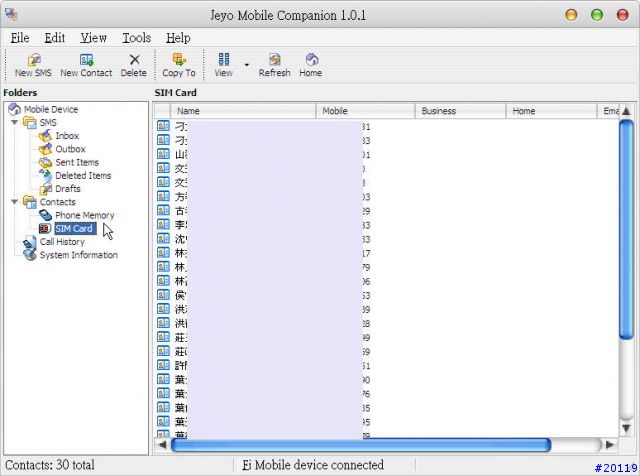Collapse the Contacts tree node

point(15,202)
